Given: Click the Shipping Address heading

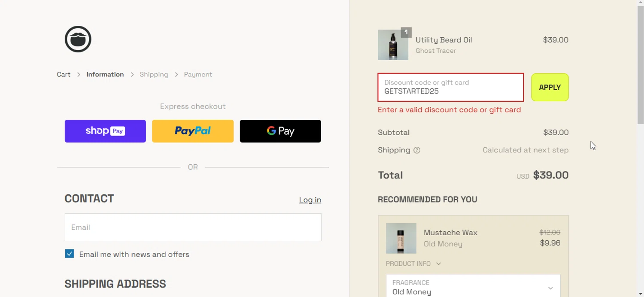Looking at the screenshot, I should pos(115,284).
